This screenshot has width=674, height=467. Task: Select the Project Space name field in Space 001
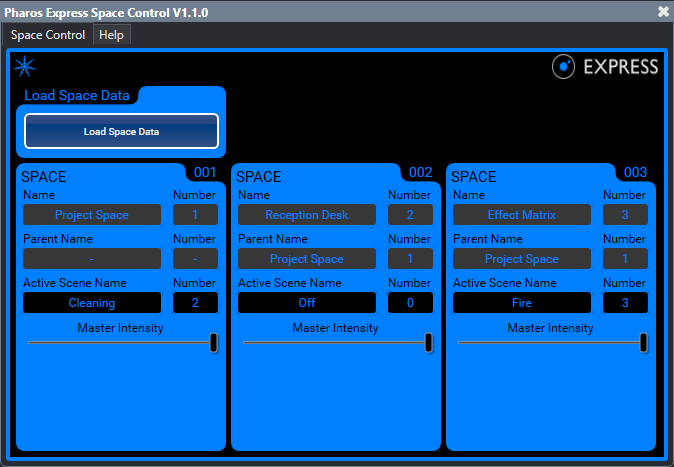92,215
